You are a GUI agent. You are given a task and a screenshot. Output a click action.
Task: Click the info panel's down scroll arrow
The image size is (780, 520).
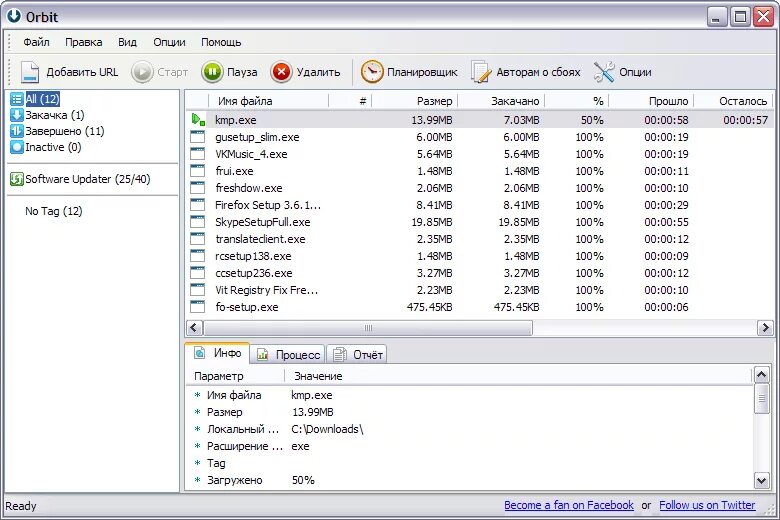[x=762, y=481]
